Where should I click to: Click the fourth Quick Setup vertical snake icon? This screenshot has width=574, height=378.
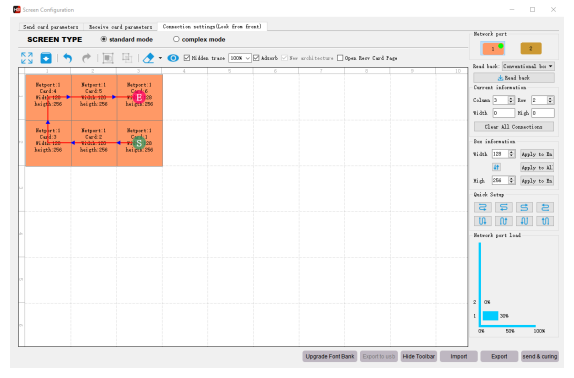tap(545, 221)
